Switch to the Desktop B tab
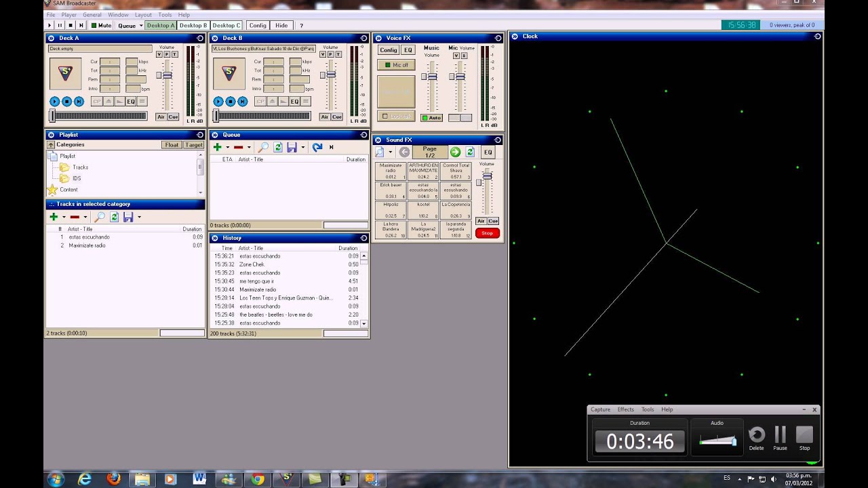This screenshot has height=488, width=868. click(x=193, y=26)
